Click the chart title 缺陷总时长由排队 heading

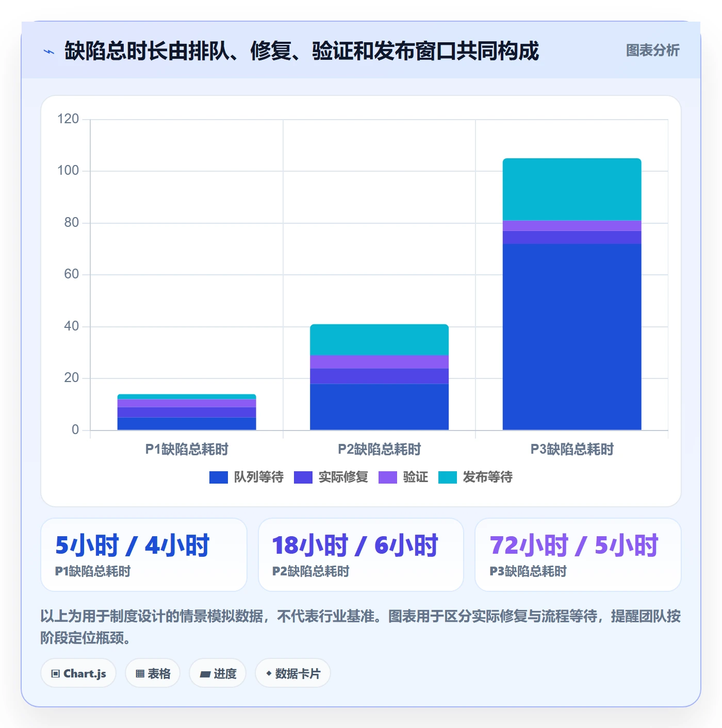[302, 51]
